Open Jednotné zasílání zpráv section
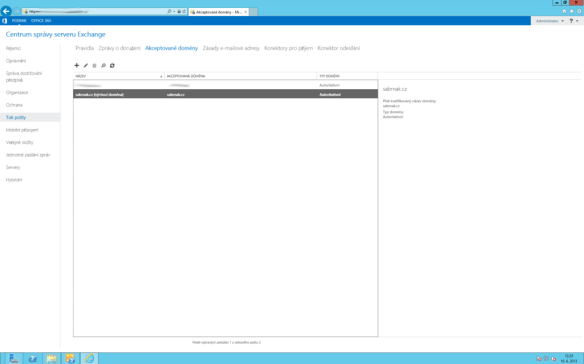Viewport: 584px width, 364px height. [x=28, y=155]
